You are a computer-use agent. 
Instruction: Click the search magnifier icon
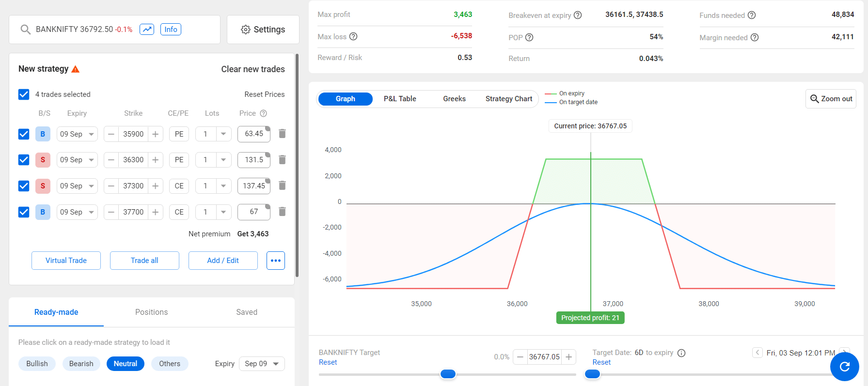click(x=26, y=30)
